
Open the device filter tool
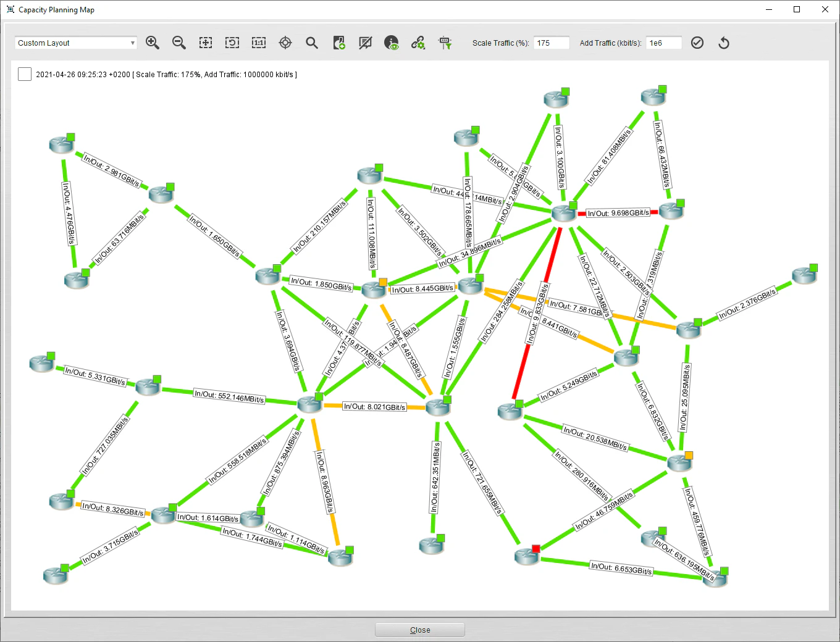[x=445, y=43]
